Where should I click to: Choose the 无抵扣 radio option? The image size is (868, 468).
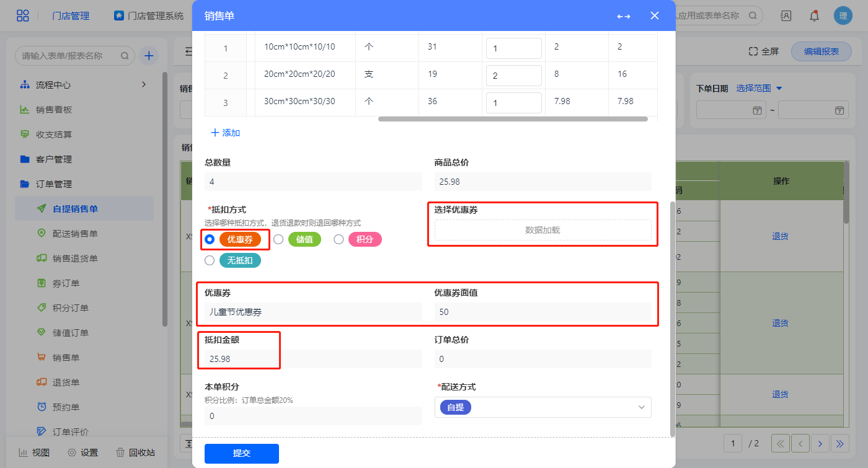(210, 260)
